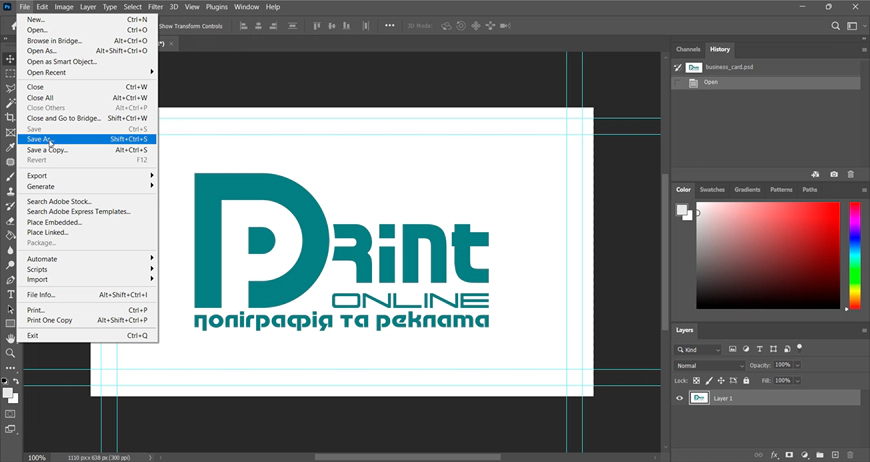Toggle lock all for layer
This screenshot has width=870, height=462.
tap(746, 380)
